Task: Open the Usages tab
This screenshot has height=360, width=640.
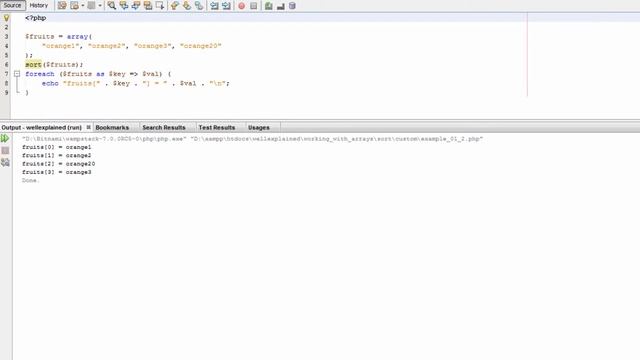Action: (259, 127)
